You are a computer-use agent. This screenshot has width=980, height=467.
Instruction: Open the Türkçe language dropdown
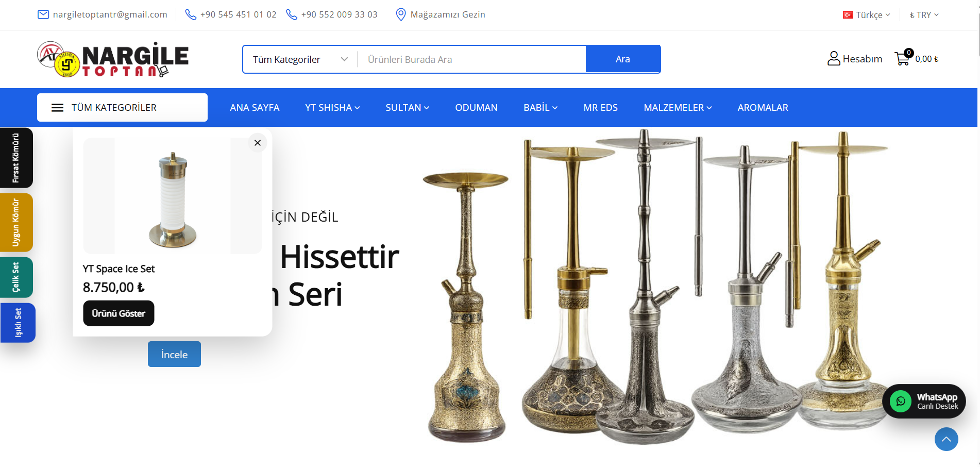click(x=866, y=15)
